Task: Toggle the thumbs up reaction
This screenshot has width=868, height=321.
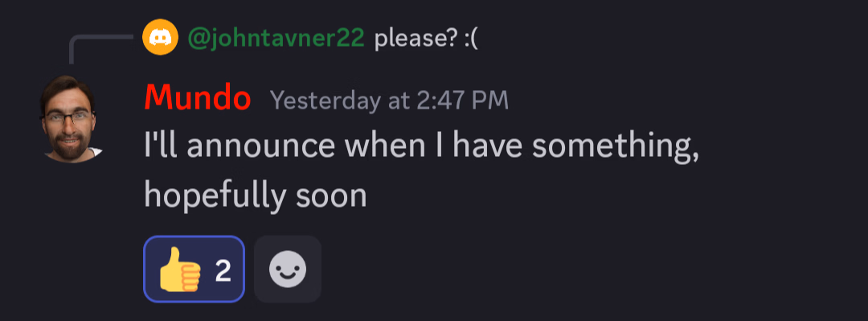Action: coord(194,269)
